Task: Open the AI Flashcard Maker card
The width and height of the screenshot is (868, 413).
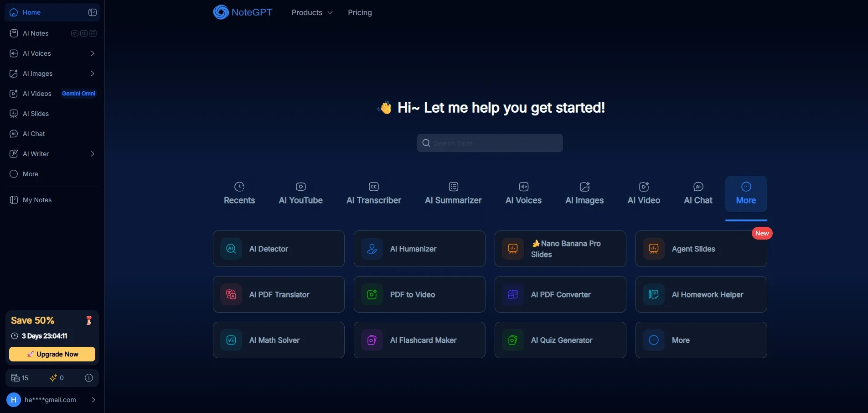Action: tap(419, 340)
